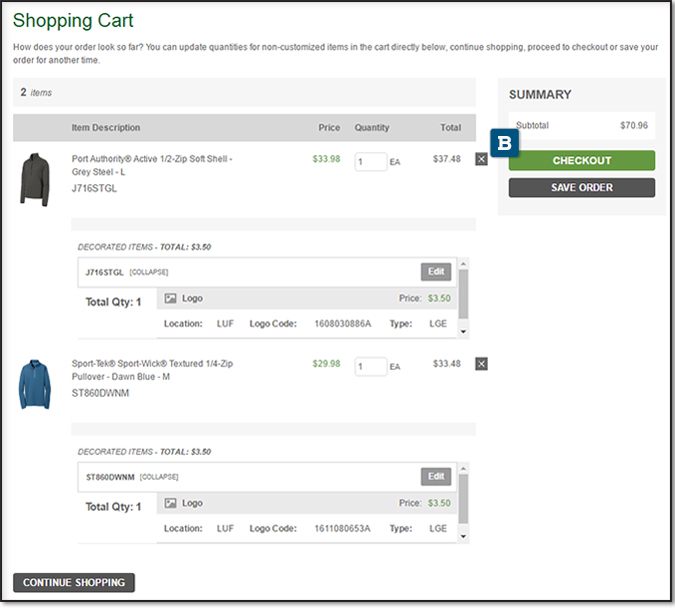Edit the J716STGL logo decoration
675x608 pixels.
(x=436, y=272)
